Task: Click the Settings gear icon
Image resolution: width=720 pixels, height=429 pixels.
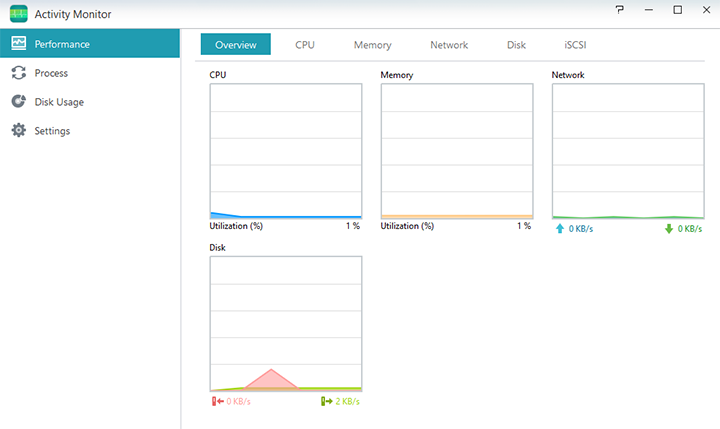Action: click(18, 131)
